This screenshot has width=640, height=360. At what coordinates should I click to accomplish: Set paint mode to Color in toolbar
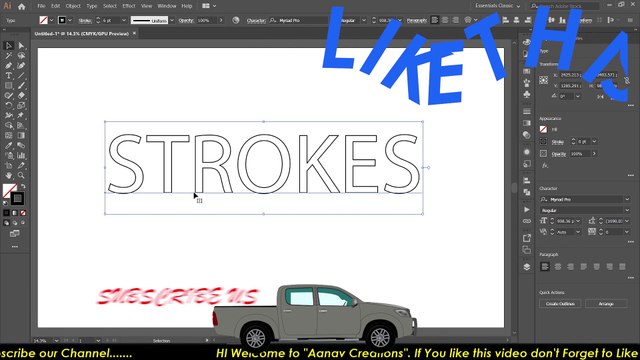pos(7,213)
